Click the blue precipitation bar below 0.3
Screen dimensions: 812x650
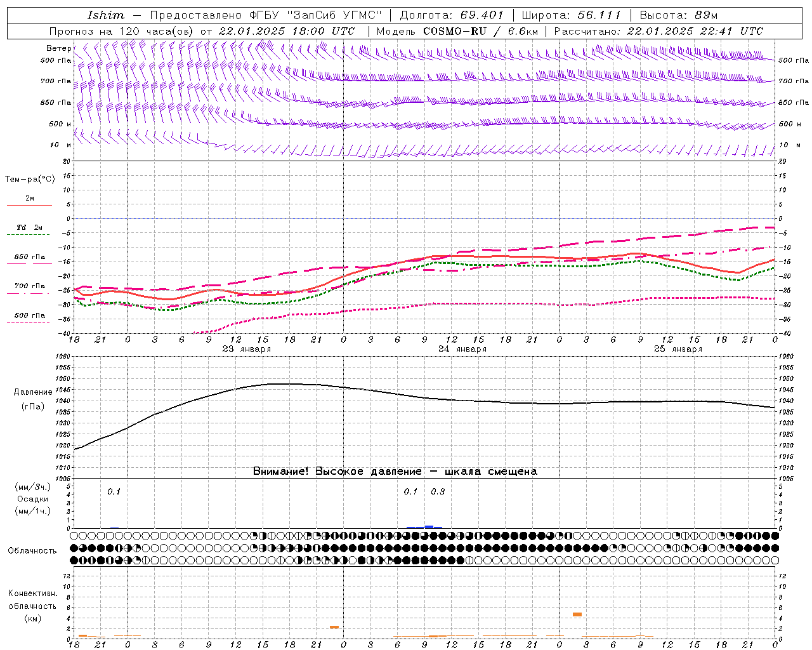429,527
